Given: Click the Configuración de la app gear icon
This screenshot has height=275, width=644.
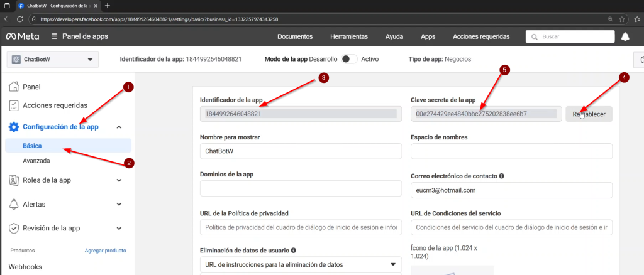Looking at the screenshot, I should [x=14, y=127].
